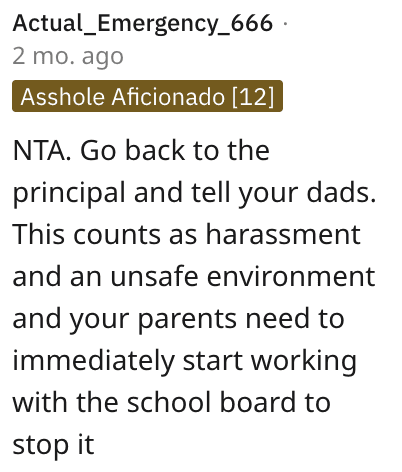Click the 'NTA' verdict at comment start
Image resolution: width=402 pixels, height=472 pixels.
click(x=39, y=151)
